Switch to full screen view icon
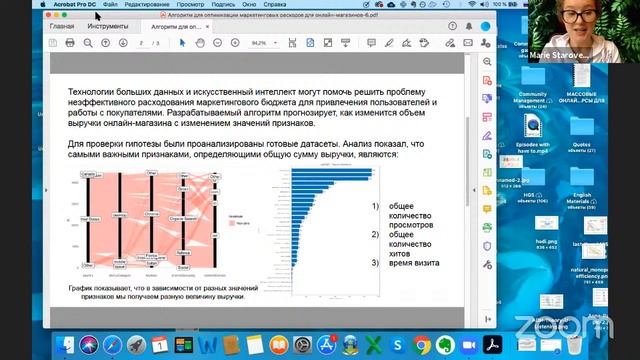The width and height of the screenshot is (640, 360). pyautogui.click(x=328, y=43)
